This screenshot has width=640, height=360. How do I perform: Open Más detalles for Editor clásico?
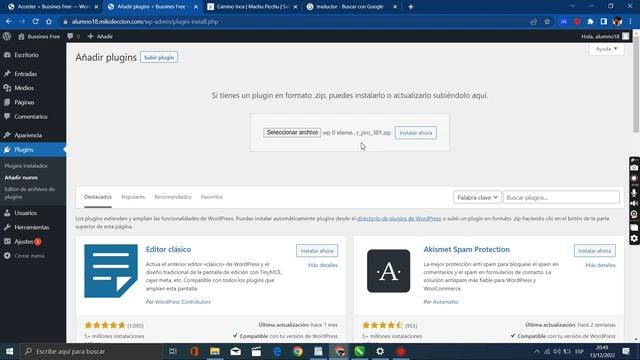click(x=322, y=265)
